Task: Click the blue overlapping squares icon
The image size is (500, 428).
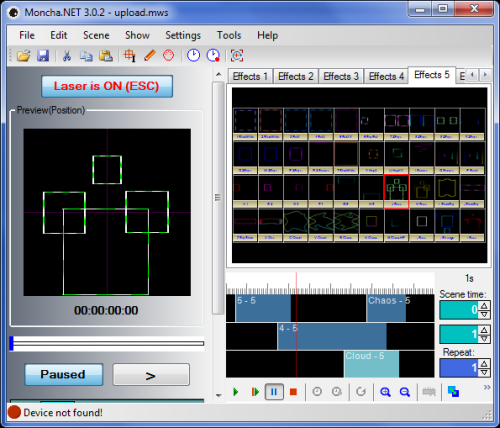Action: (x=453, y=392)
